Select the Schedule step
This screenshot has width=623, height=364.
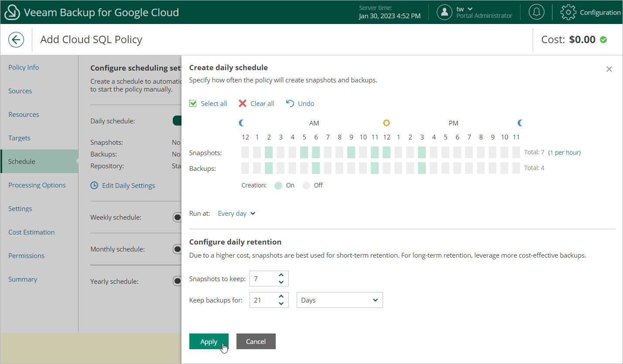tap(39, 161)
